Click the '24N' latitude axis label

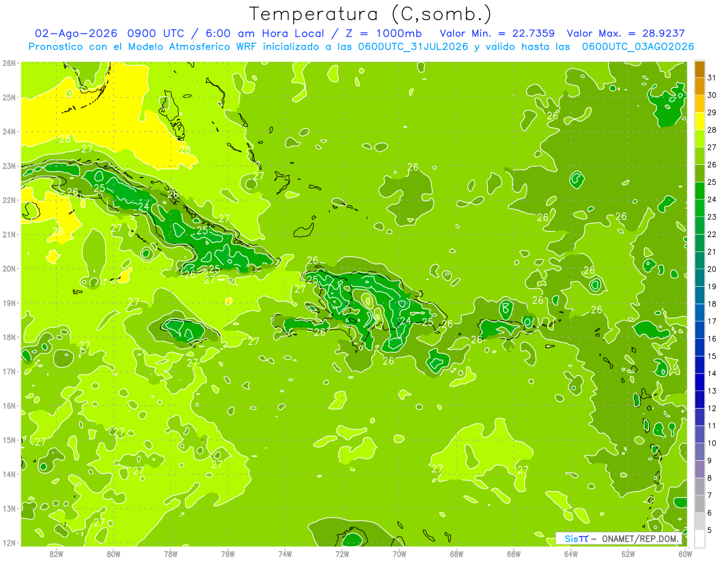pos(9,132)
